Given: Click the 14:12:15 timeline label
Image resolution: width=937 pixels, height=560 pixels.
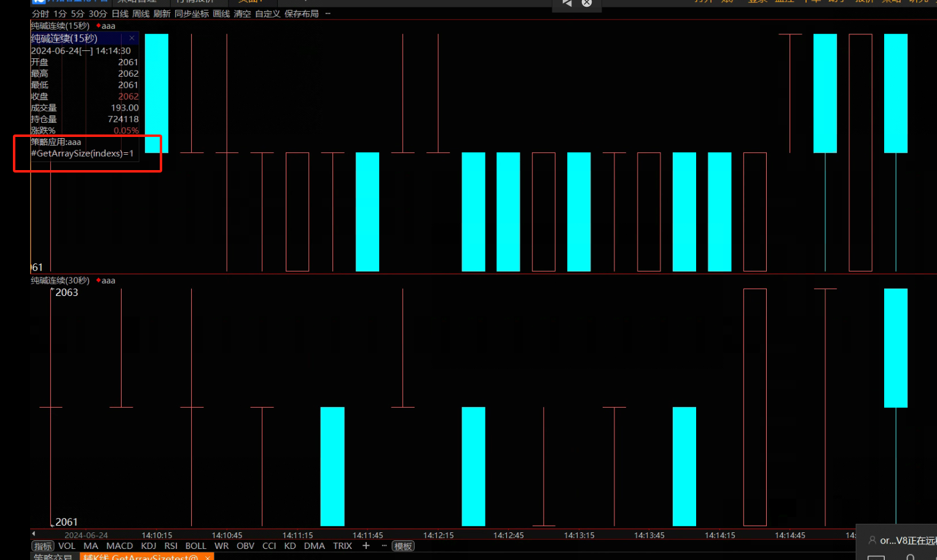Looking at the screenshot, I should (438, 535).
